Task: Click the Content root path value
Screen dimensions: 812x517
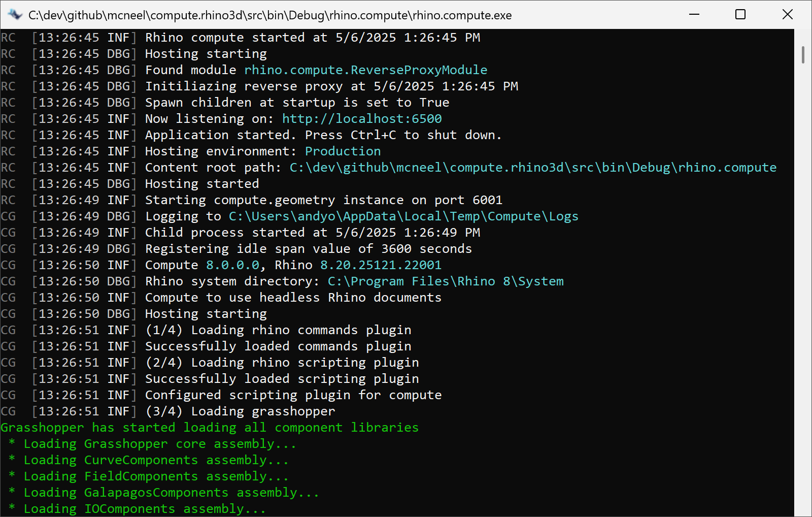Action: pos(533,168)
